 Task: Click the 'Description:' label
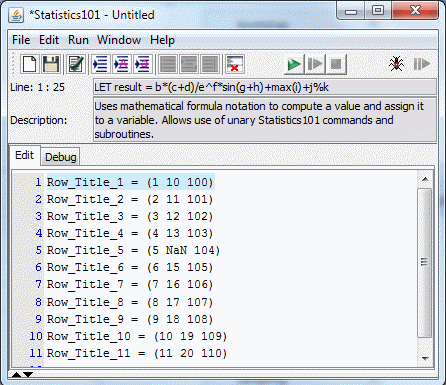pos(38,120)
